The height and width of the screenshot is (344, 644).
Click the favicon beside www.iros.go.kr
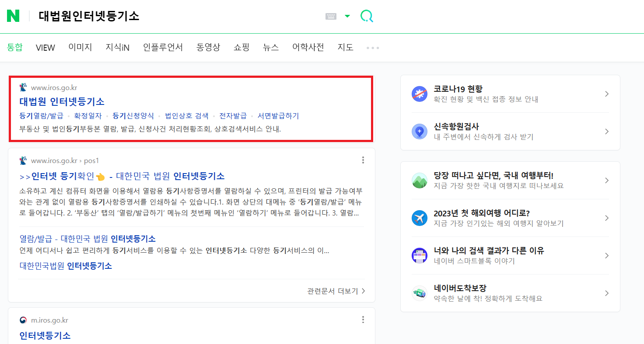pyautogui.click(x=23, y=87)
